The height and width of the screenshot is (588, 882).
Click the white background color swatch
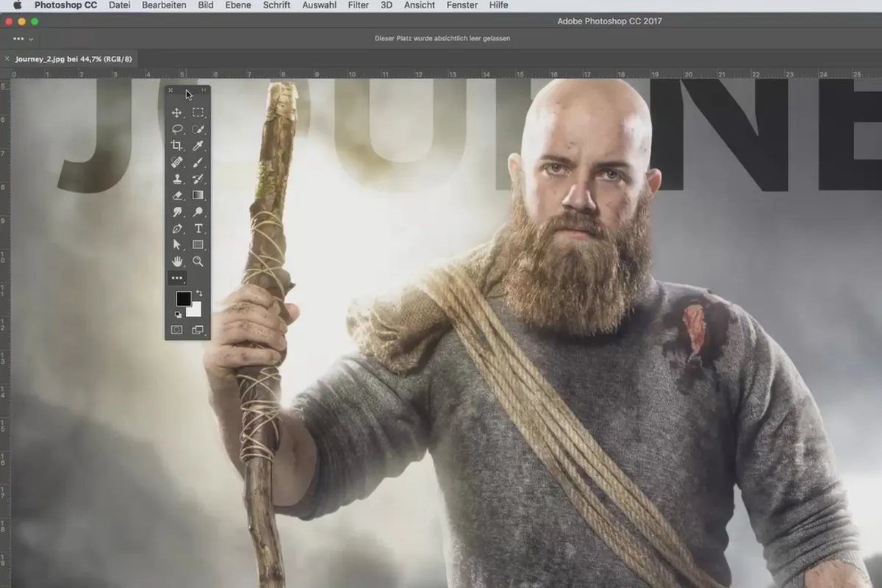tap(196, 311)
